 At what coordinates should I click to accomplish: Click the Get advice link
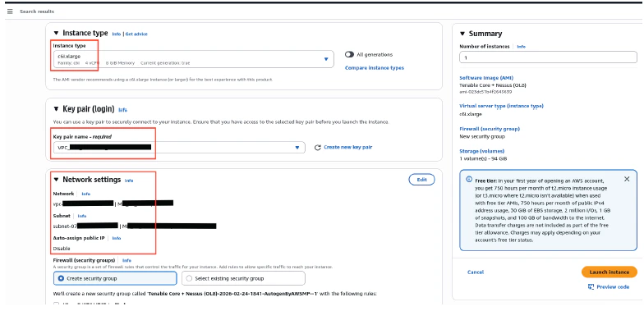point(136,34)
